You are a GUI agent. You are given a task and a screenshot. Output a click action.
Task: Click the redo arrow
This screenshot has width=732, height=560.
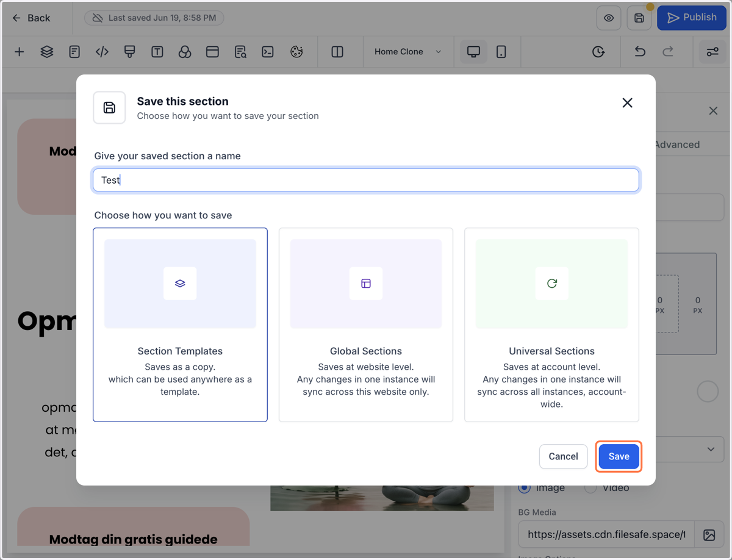668,52
